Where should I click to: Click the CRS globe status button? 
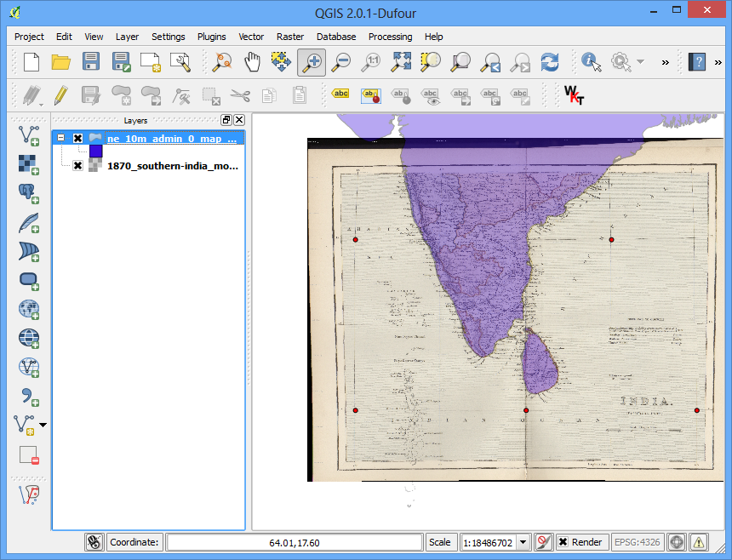[677, 542]
